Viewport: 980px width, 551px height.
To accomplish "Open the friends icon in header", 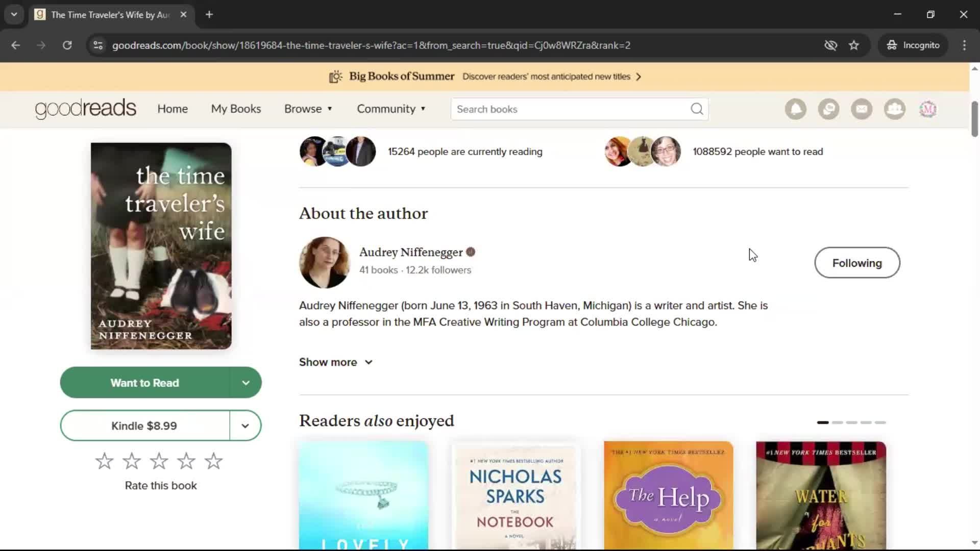I will coord(895,109).
